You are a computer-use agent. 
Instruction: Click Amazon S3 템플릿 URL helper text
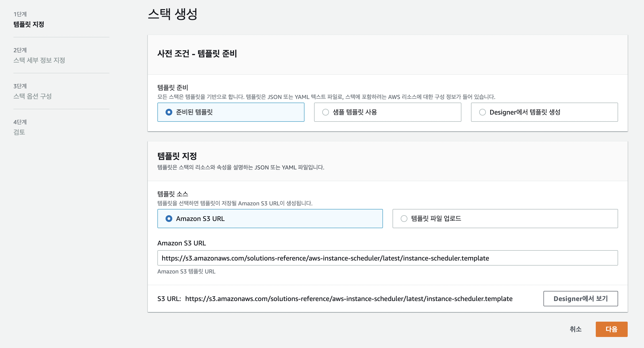pyautogui.click(x=186, y=271)
